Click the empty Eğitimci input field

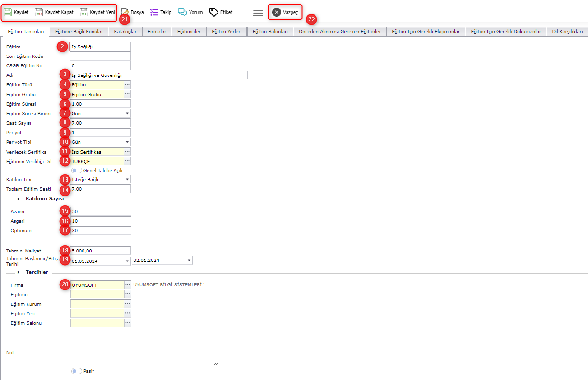97,294
